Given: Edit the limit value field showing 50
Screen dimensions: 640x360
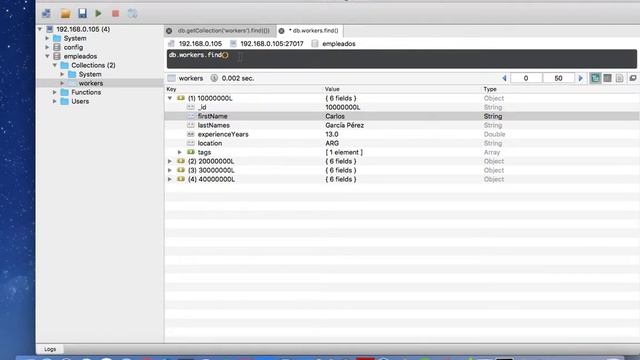Looking at the screenshot, I should coord(558,78).
